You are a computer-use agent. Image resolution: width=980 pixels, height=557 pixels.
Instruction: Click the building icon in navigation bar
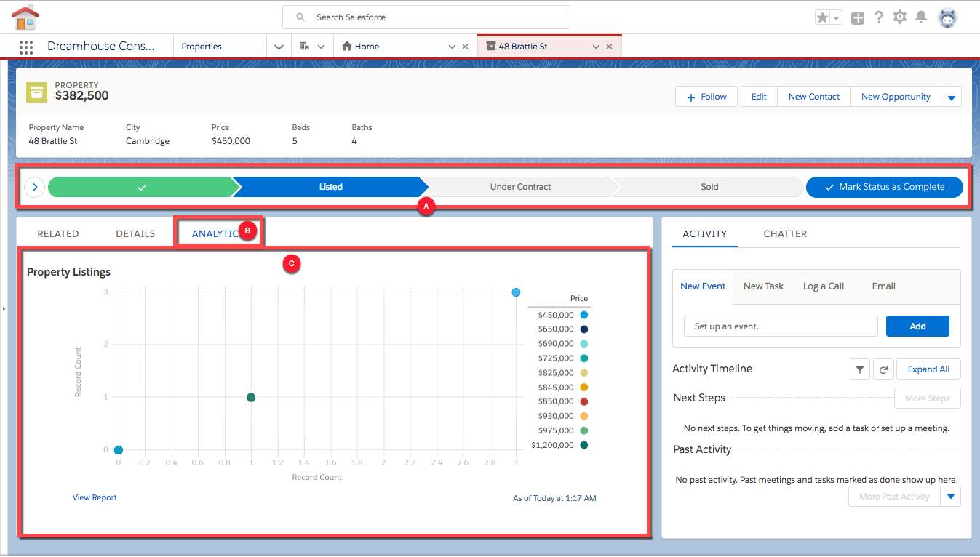coord(305,47)
